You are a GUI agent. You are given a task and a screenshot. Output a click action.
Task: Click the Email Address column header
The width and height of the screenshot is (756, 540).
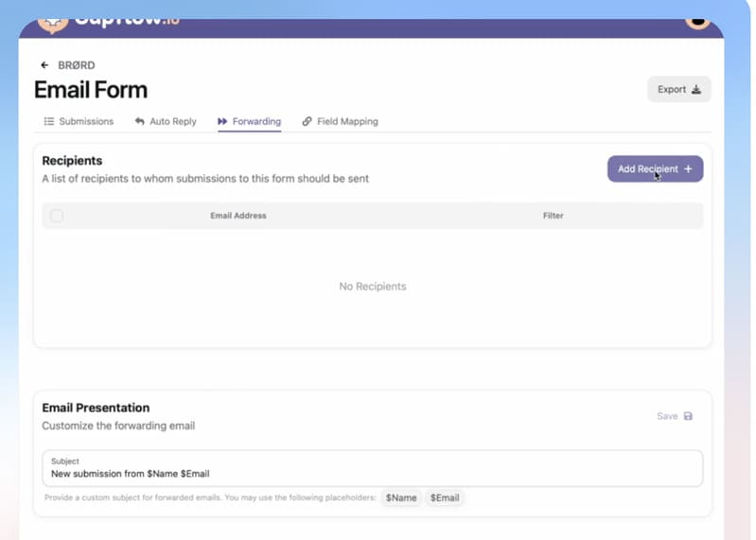(x=237, y=216)
